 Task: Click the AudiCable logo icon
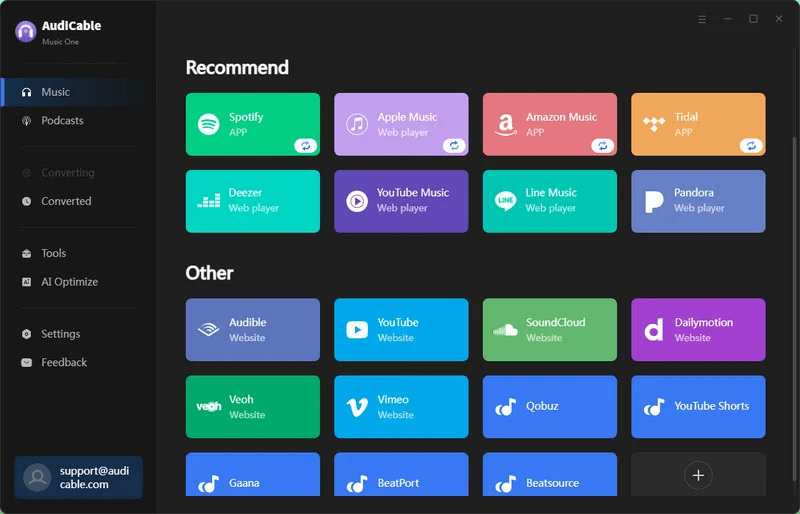click(26, 31)
